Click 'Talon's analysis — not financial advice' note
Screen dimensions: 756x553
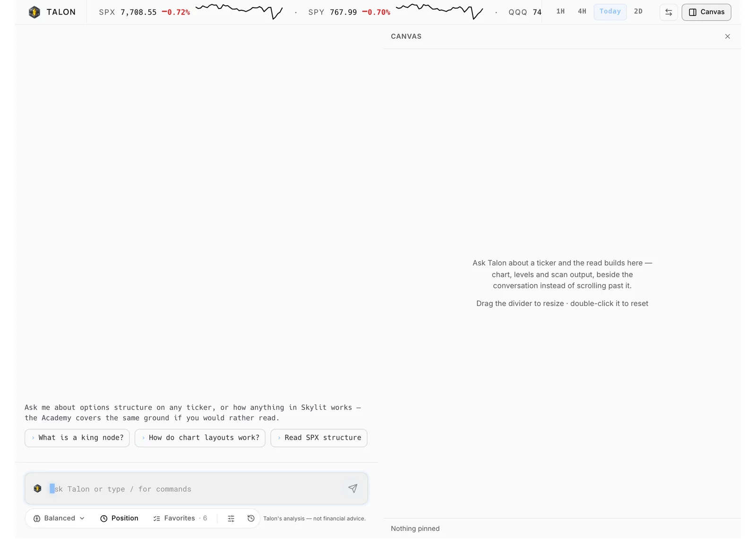pos(314,519)
